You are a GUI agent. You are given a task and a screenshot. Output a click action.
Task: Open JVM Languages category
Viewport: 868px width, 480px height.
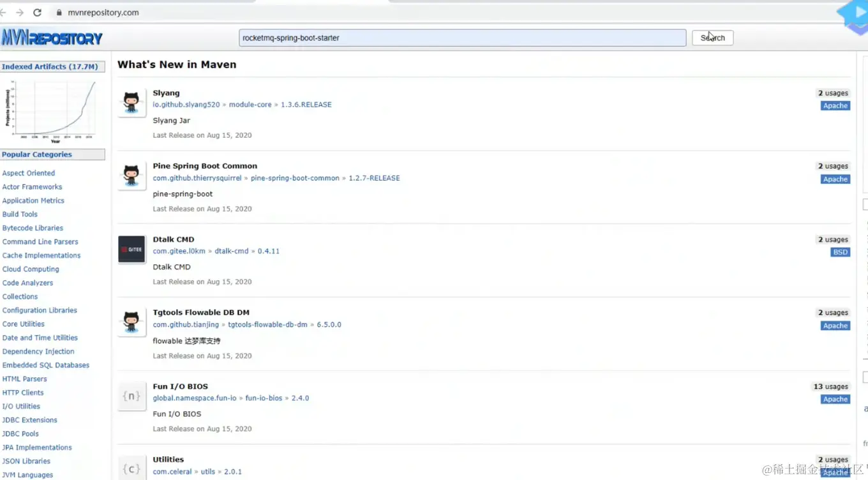click(x=27, y=475)
